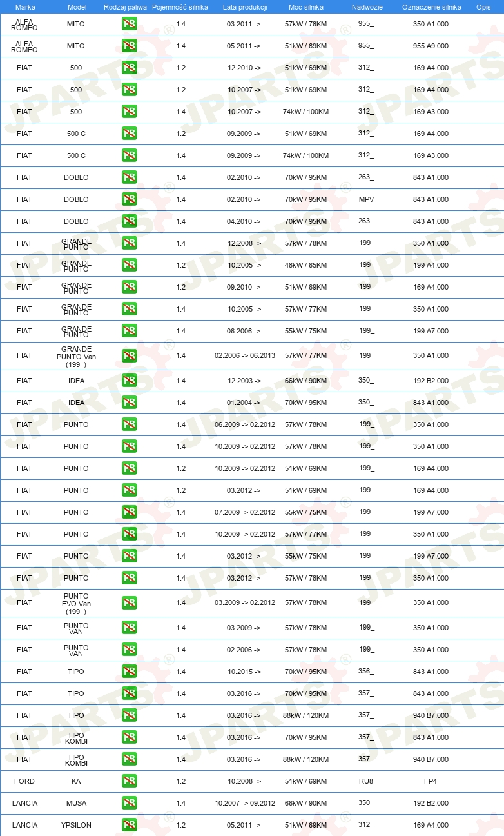Select the FP4 engine code cell
This screenshot has height=836, width=504.
(x=431, y=781)
